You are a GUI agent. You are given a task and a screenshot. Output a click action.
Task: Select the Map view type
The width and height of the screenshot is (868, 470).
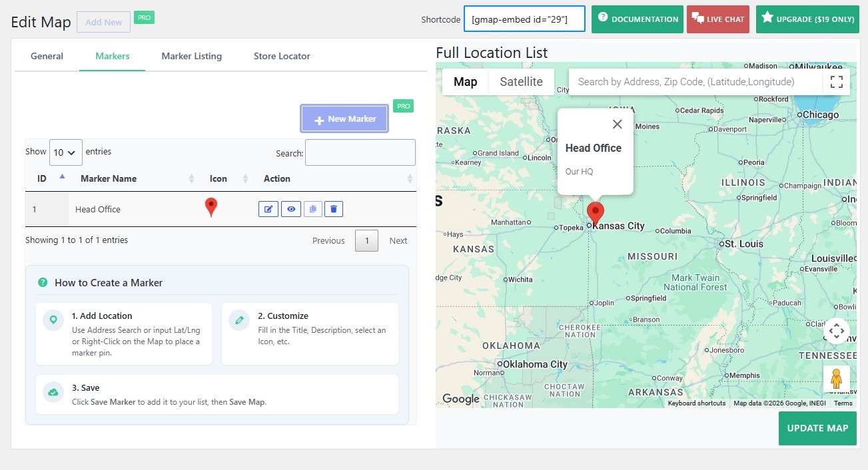(x=465, y=82)
